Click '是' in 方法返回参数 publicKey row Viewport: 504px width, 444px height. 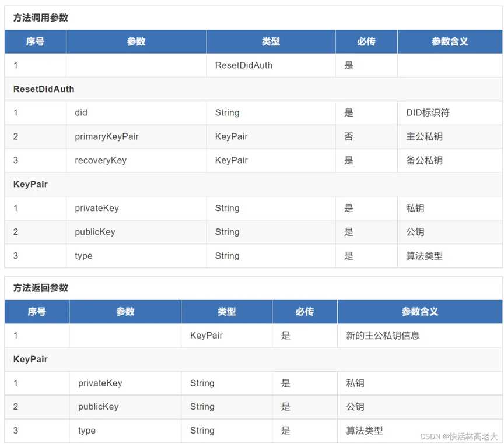285,407
